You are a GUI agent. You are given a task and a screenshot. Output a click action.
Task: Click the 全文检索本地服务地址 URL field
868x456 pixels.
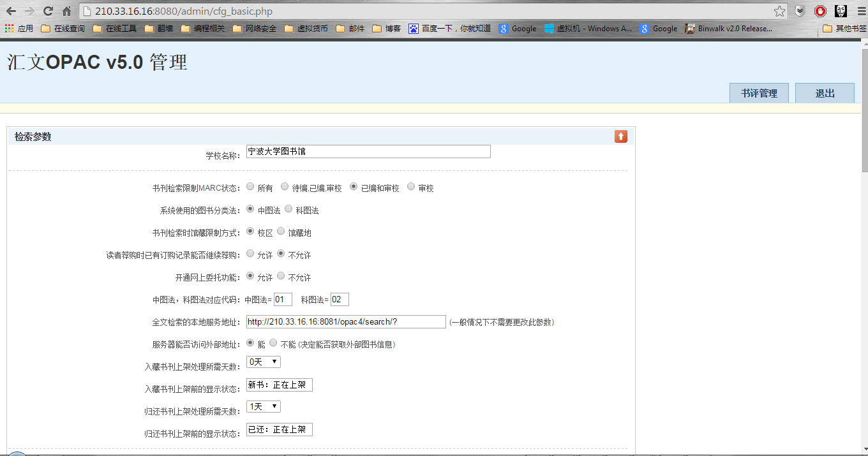[346, 321]
